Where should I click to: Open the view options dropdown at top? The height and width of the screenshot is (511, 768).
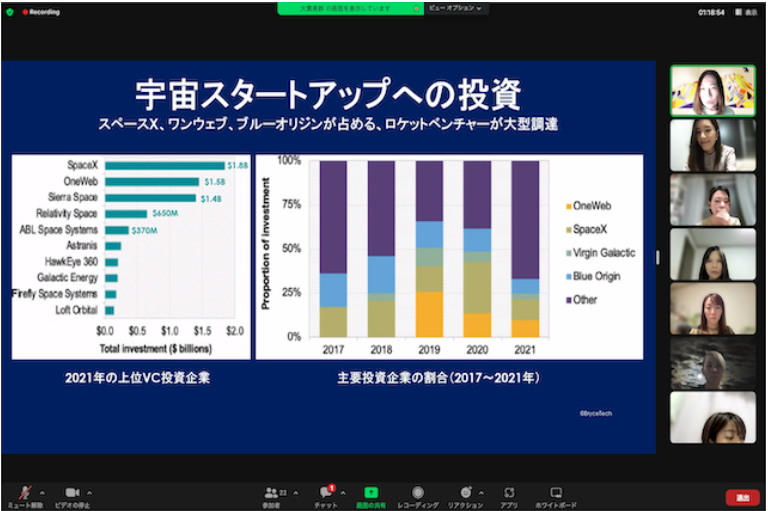456,8
